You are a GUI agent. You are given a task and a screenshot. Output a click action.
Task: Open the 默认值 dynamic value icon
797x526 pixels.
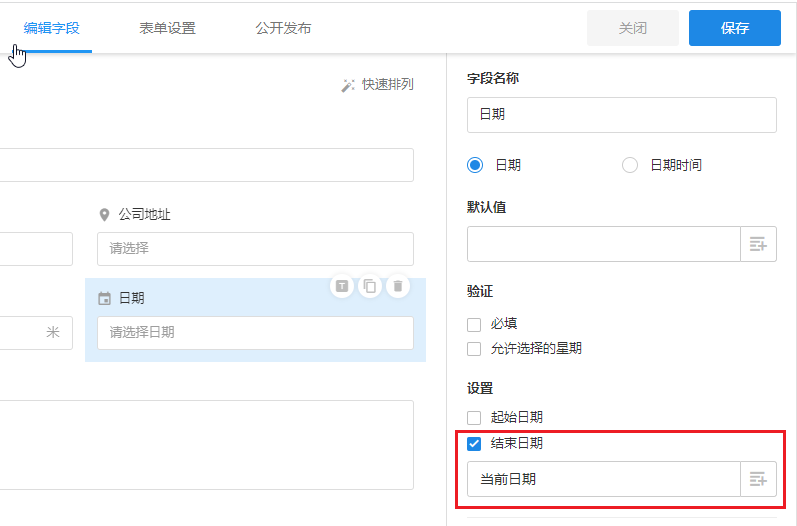tap(758, 244)
